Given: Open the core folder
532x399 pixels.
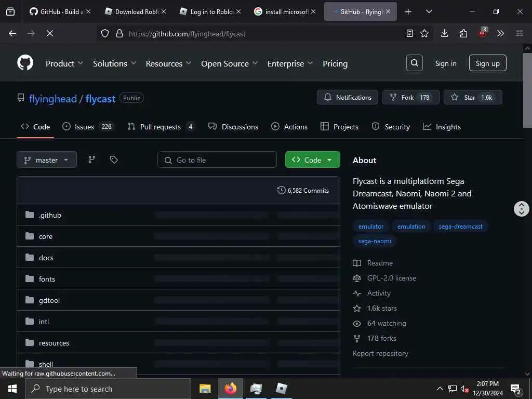Looking at the screenshot, I should point(46,236).
